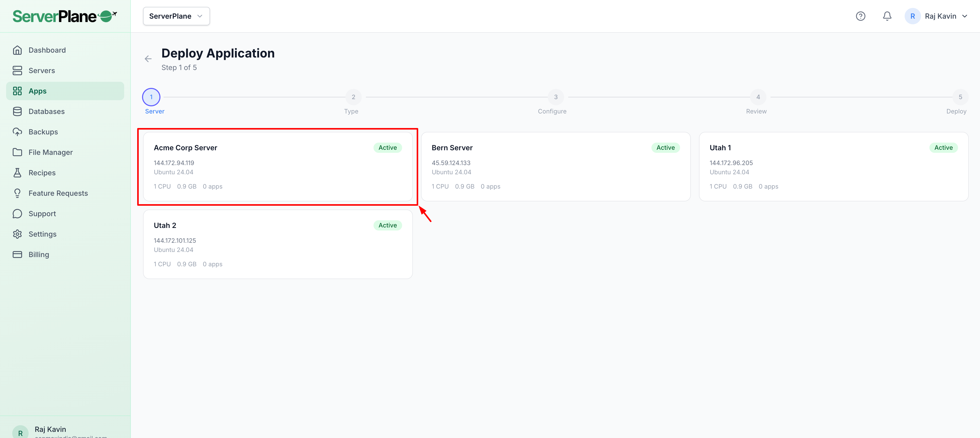This screenshot has height=438, width=980.
Task: Pick the Utah 2 server card
Action: click(x=278, y=244)
